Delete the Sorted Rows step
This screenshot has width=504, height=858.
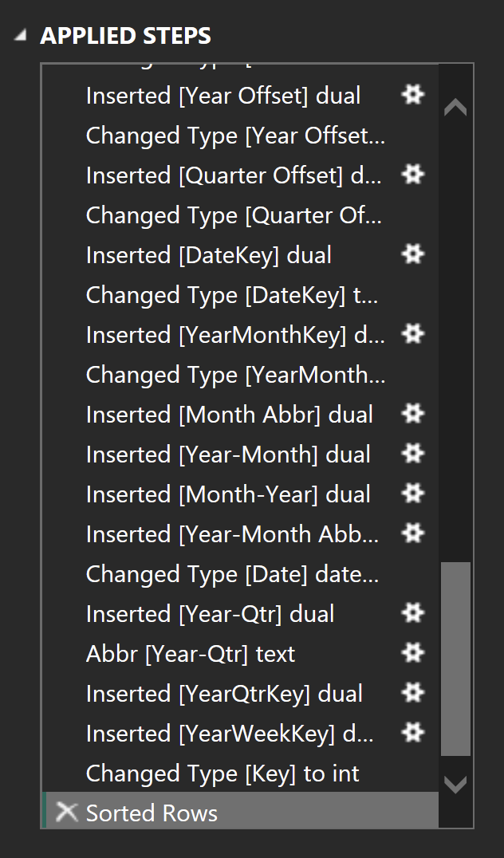point(67,813)
